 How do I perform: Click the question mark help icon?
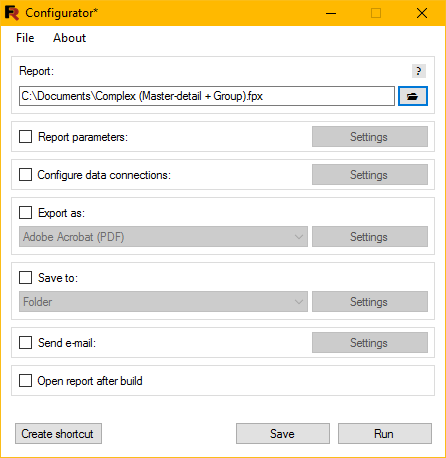tap(419, 71)
